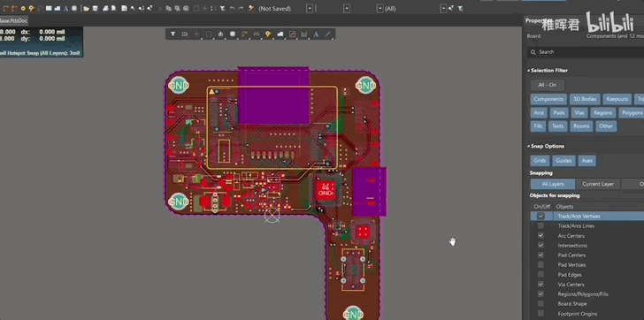Click the dimension icon in Active Bar
644x320 pixels.
(x=304, y=34)
